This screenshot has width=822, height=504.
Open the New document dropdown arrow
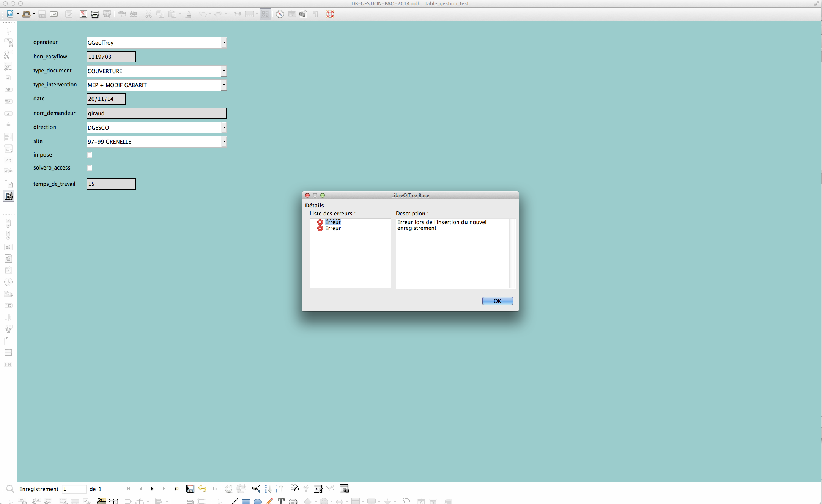18,14
